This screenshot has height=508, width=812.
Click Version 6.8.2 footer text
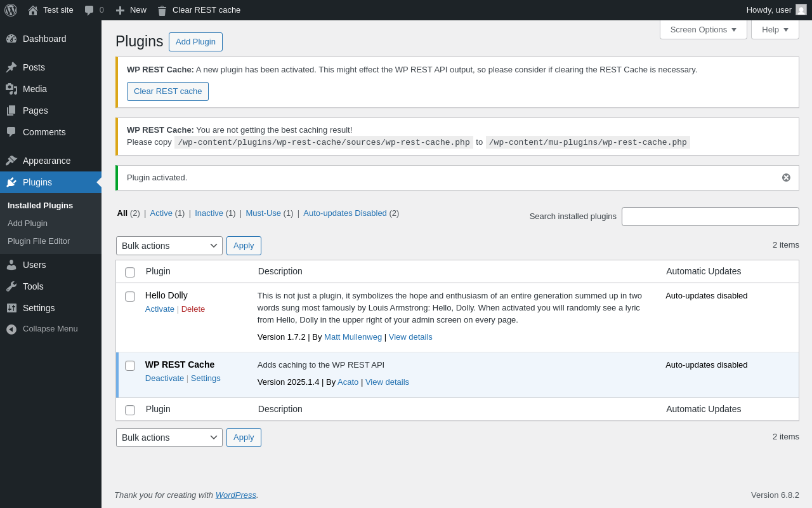click(775, 495)
